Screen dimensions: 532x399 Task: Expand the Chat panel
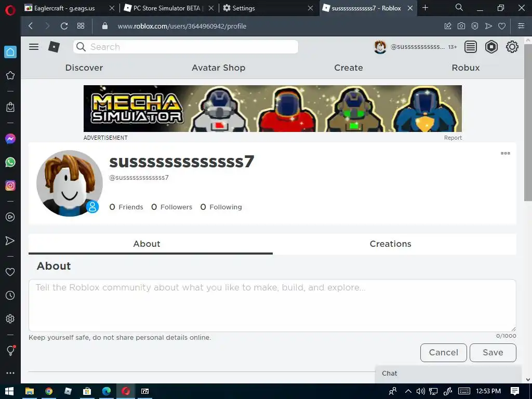point(448,374)
